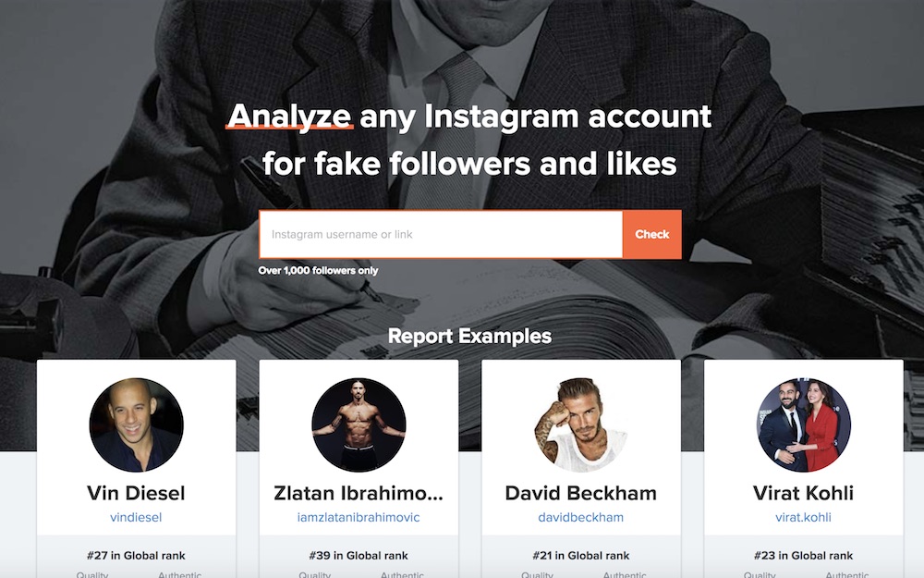This screenshot has width=924, height=578.
Task: Click the underlined Analyze word in headline
Action: pyautogui.click(x=289, y=117)
